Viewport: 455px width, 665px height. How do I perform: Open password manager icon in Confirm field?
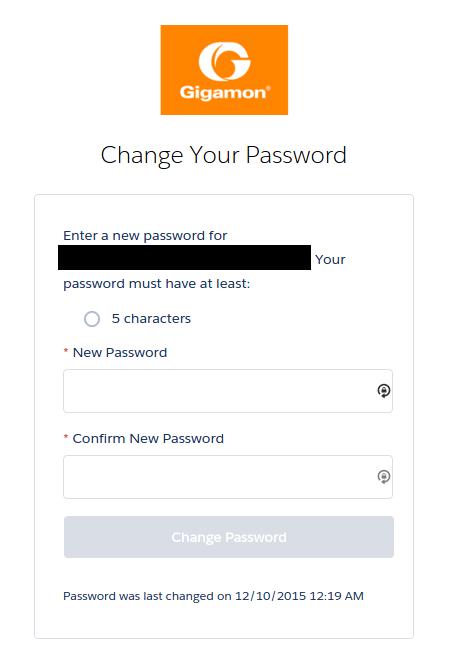pyautogui.click(x=384, y=477)
